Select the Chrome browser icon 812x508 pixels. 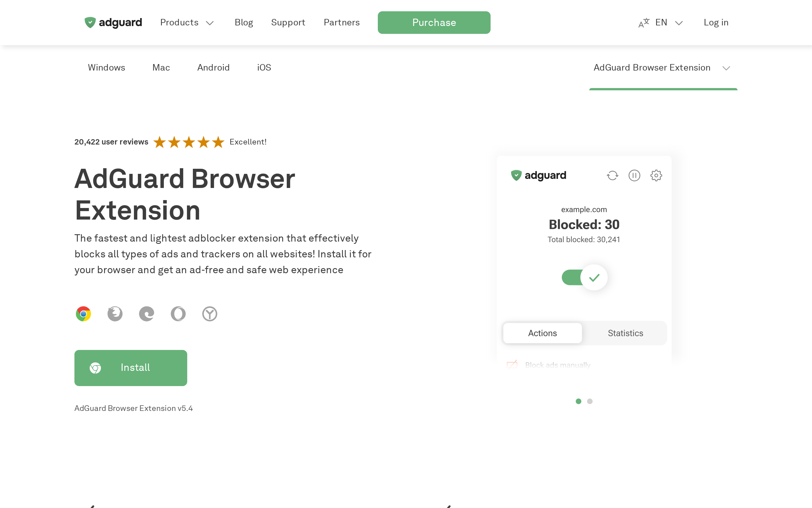click(x=83, y=314)
